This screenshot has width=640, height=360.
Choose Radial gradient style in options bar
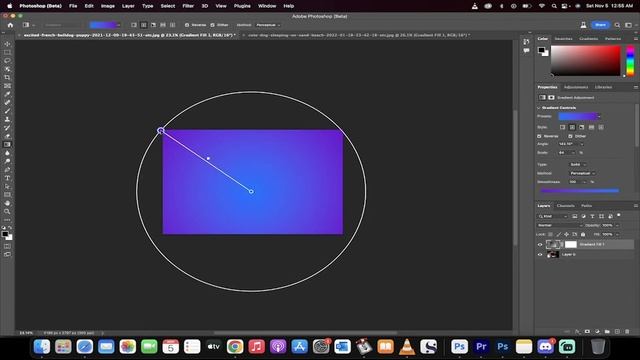(144, 25)
